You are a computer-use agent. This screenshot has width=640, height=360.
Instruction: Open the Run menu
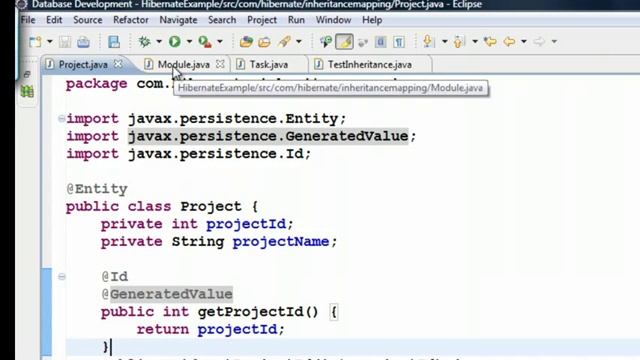(x=296, y=20)
